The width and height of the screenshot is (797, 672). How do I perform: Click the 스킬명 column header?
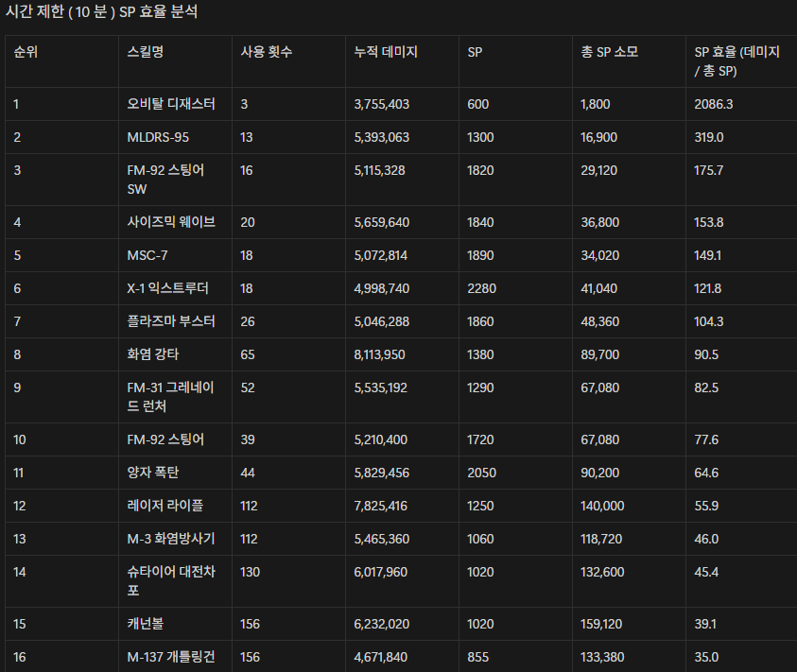pos(146,52)
